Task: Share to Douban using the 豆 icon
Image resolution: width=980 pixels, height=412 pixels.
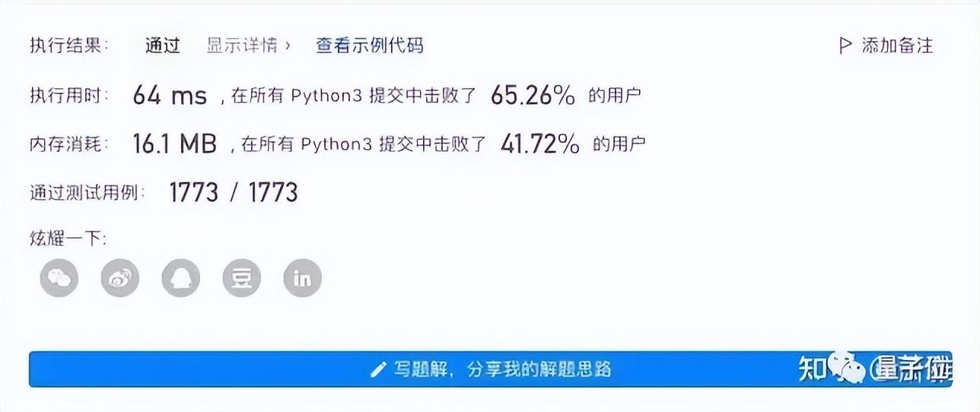Action: 242,278
